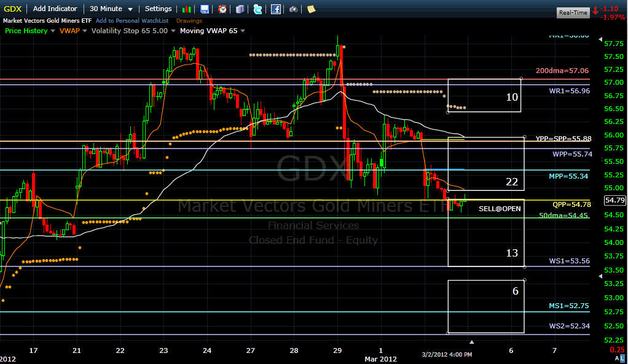The width and height of the screenshot is (628, 364).
Task: Click the 200dma=57.06 line label
Action: click(x=562, y=71)
